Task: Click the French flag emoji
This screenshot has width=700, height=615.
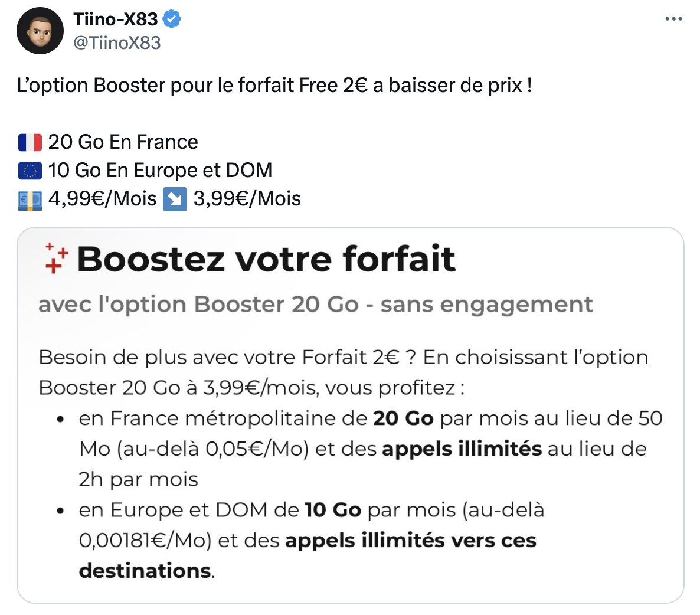Action: coord(30,142)
